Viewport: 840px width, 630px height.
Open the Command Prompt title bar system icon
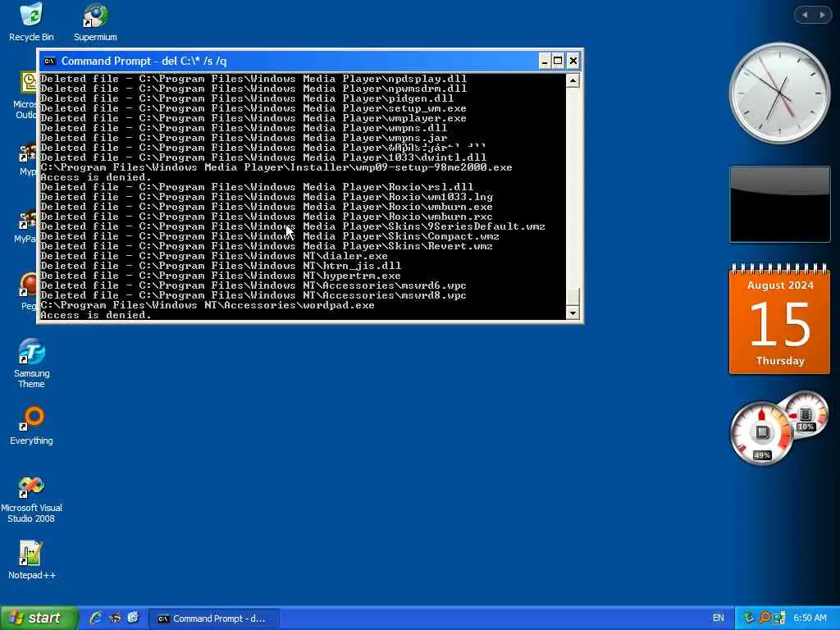pos(49,61)
